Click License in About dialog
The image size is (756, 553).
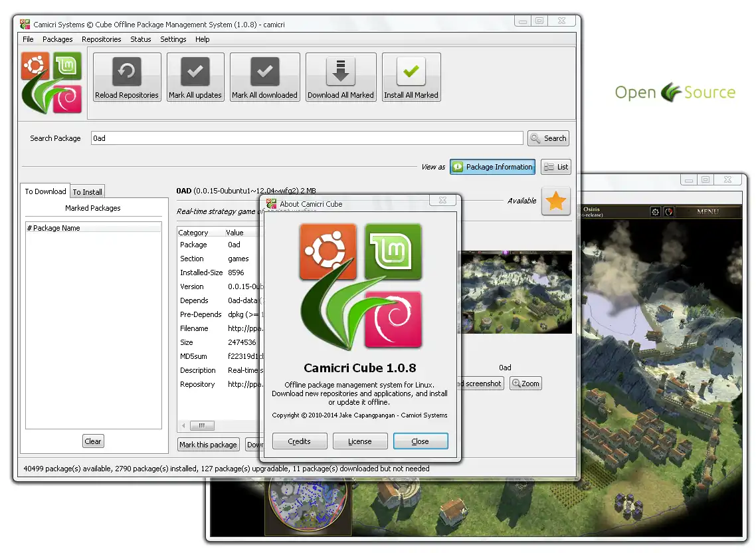click(359, 441)
